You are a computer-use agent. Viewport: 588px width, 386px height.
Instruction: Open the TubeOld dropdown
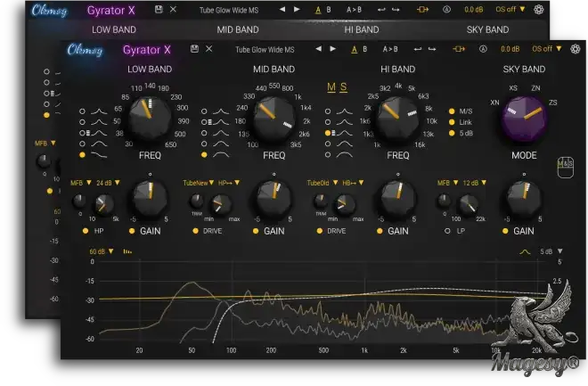click(323, 183)
